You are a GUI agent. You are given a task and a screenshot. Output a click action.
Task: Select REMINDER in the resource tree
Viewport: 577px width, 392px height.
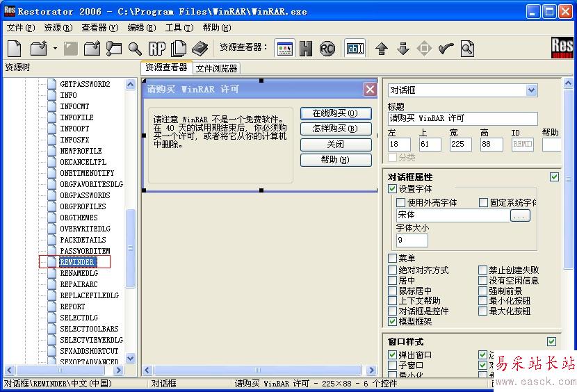[77, 262]
